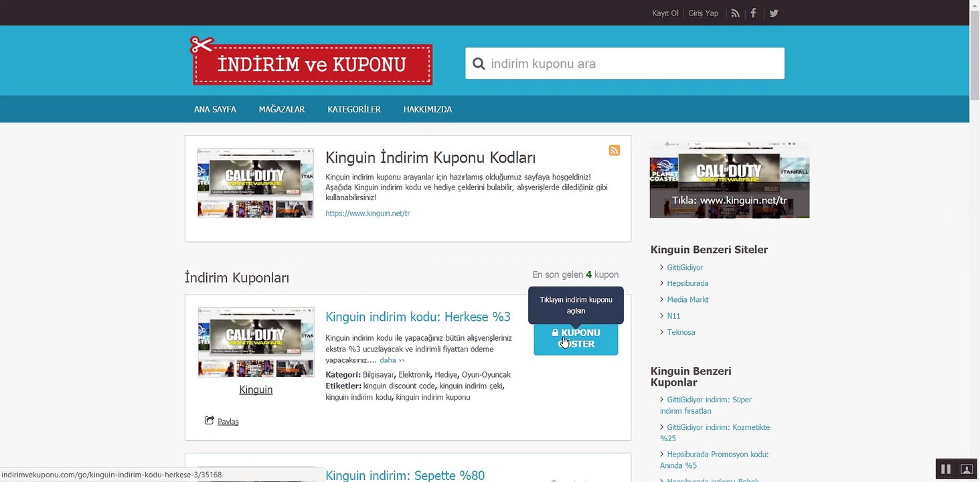Open the Oyun-Oyuncak category link
Screen dimensions: 980x482
[x=486, y=375]
